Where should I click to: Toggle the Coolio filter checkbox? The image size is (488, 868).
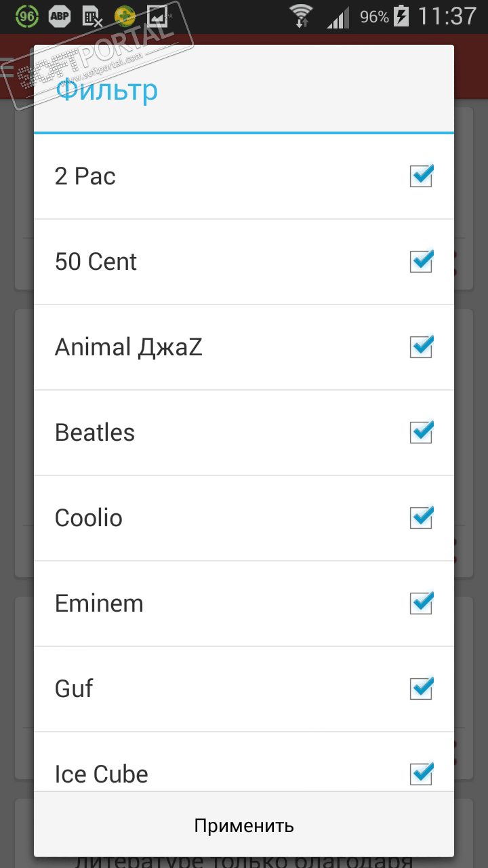coord(421,518)
